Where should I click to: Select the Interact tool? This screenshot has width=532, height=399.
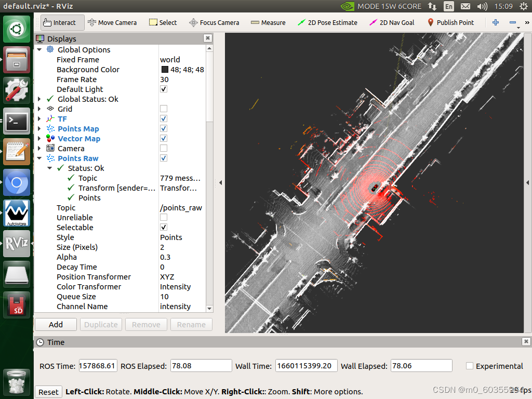click(x=62, y=22)
